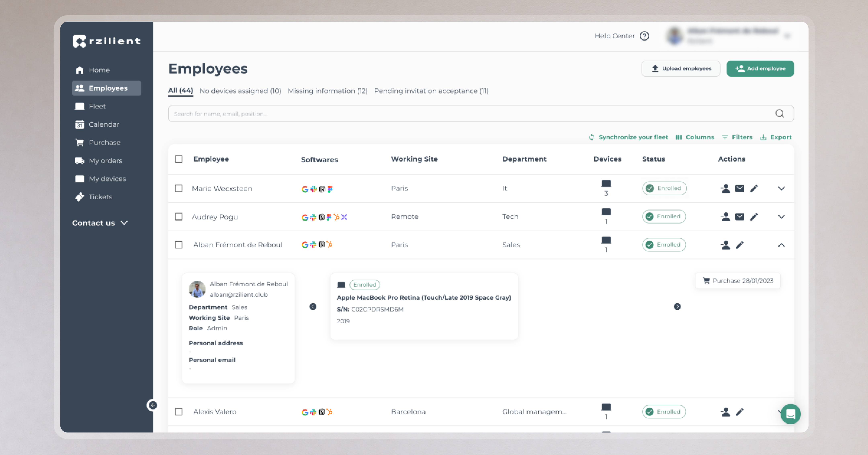Image resolution: width=868 pixels, height=455 pixels.
Task: Open the chat widget bubble
Action: (x=790, y=414)
